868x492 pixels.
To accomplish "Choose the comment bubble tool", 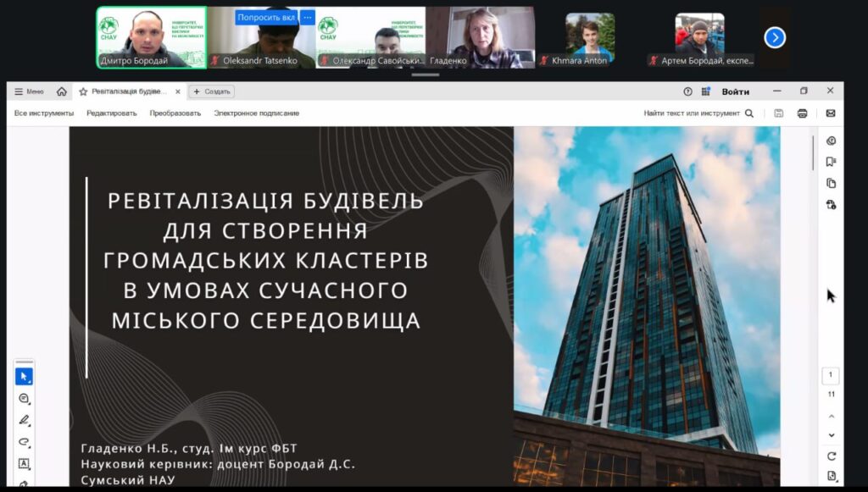I will coord(24,398).
